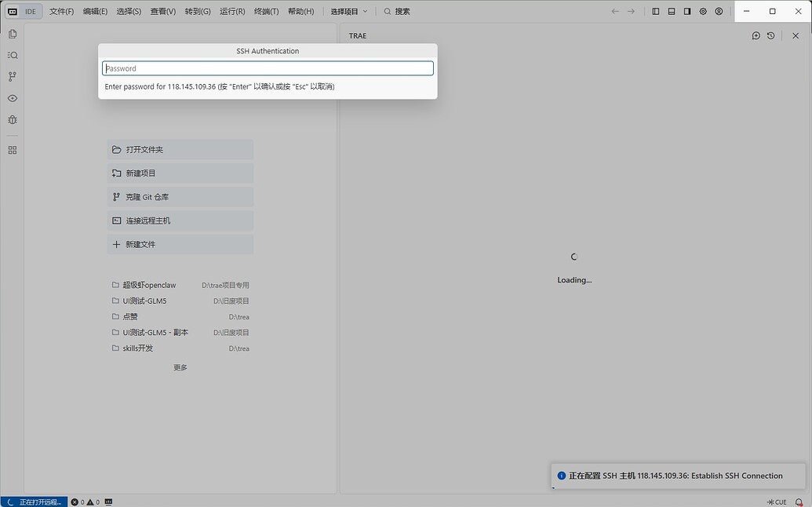Click the ports icon in status bar
This screenshot has height=507, width=812.
point(109,502)
